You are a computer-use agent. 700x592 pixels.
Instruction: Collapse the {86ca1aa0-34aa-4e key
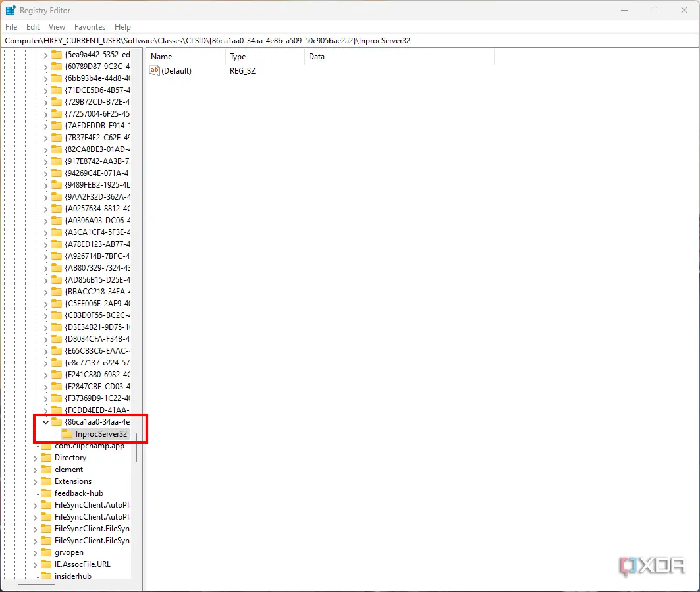pyautogui.click(x=45, y=422)
